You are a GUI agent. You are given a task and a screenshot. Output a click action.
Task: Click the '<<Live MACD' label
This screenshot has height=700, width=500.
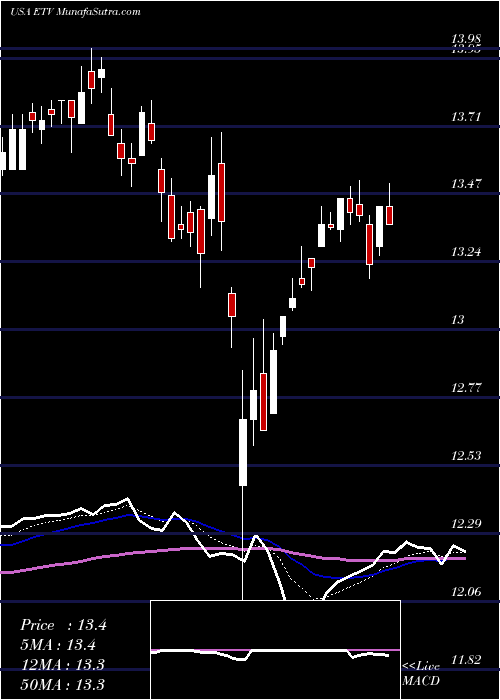[421, 674]
